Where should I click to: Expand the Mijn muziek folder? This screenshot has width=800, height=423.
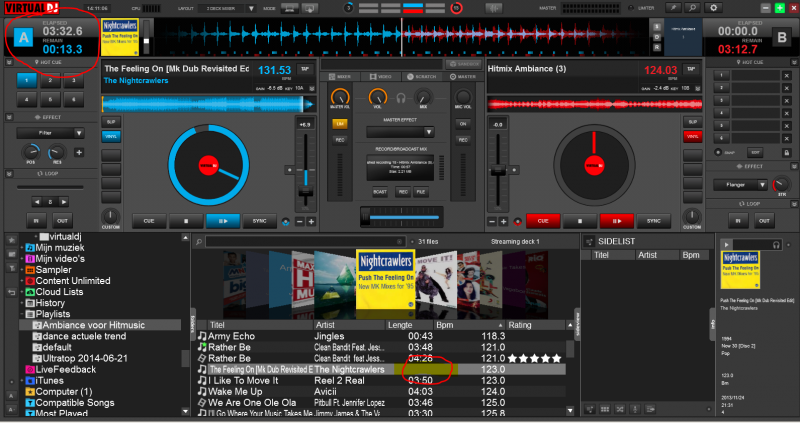22,248
